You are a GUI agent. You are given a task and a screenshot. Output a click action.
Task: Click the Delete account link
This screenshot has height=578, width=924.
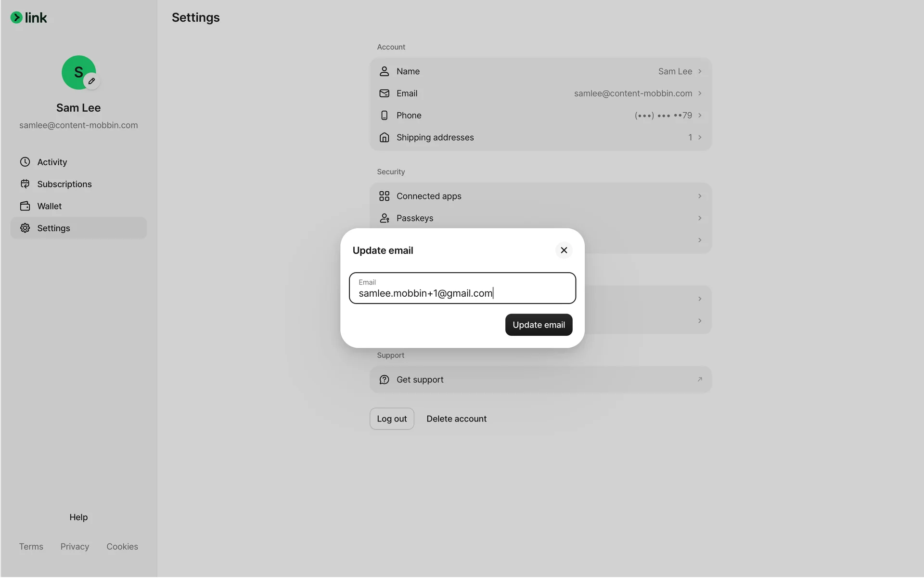pos(456,419)
